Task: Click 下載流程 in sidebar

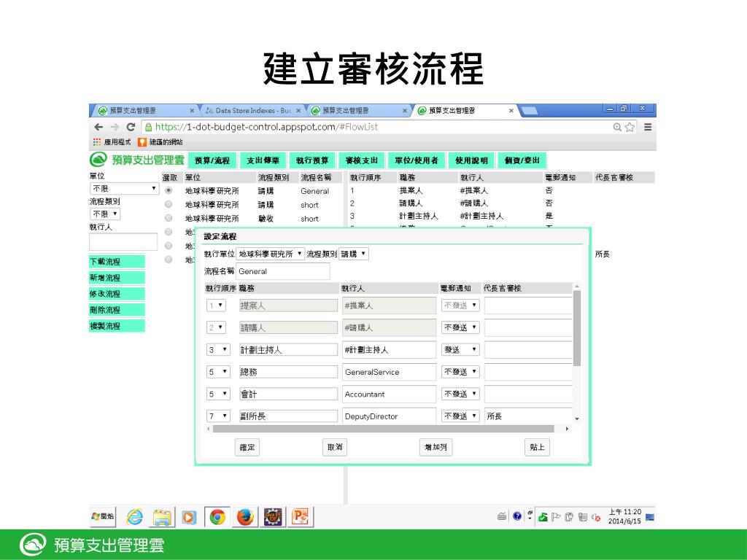Action: coord(117,262)
